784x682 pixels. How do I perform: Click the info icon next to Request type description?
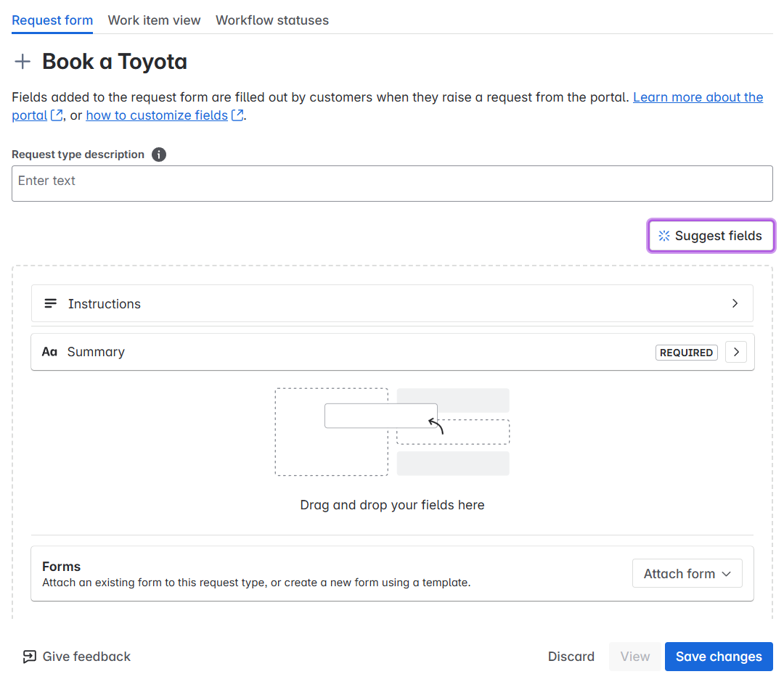159,155
